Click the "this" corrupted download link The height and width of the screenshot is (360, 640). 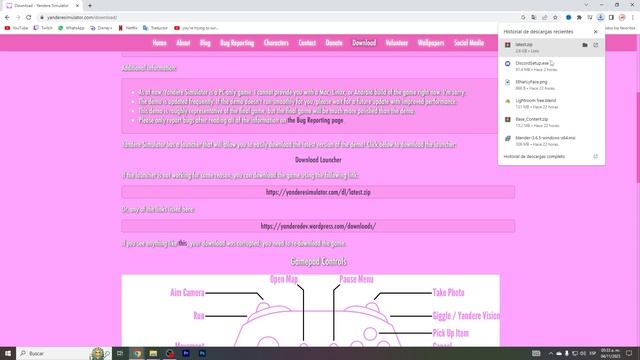click(x=182, y=243)
